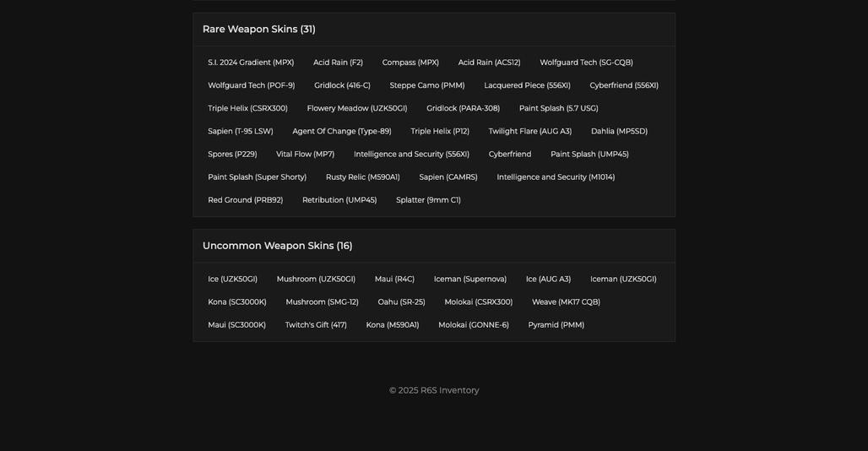Screen dimensions: 868x451
Task: Click Paint Splash (5.7 USG) tag
Action: pyautogui.click(x=559, y=108)
